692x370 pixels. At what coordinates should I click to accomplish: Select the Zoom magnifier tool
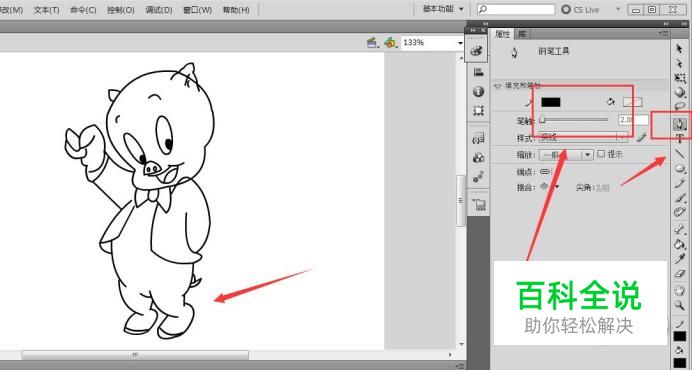(x=680, y=305)
